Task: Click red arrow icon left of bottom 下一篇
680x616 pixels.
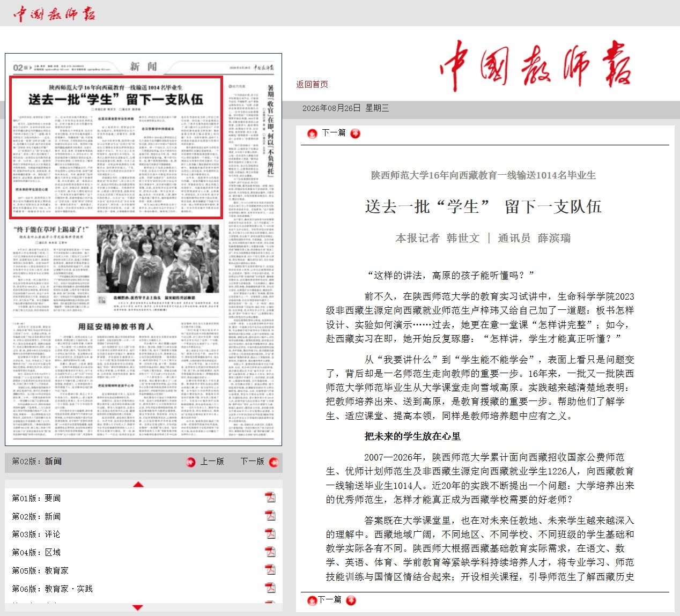Action: 312,600
